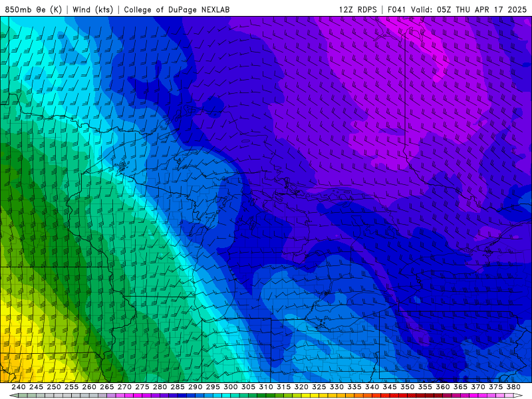Click the 245 value on the color scale
Viewport: 532px width, 399px height.
point(36,387)
